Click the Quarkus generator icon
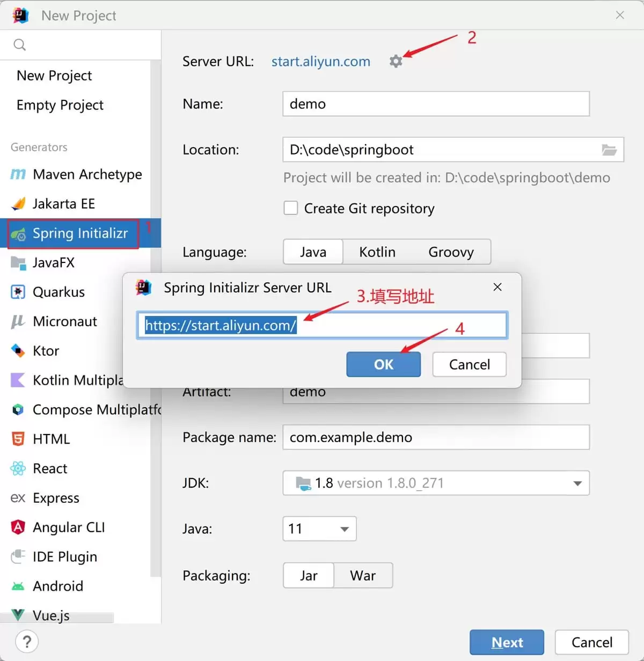The image size is (644, 661). click(x=18, y=292)
